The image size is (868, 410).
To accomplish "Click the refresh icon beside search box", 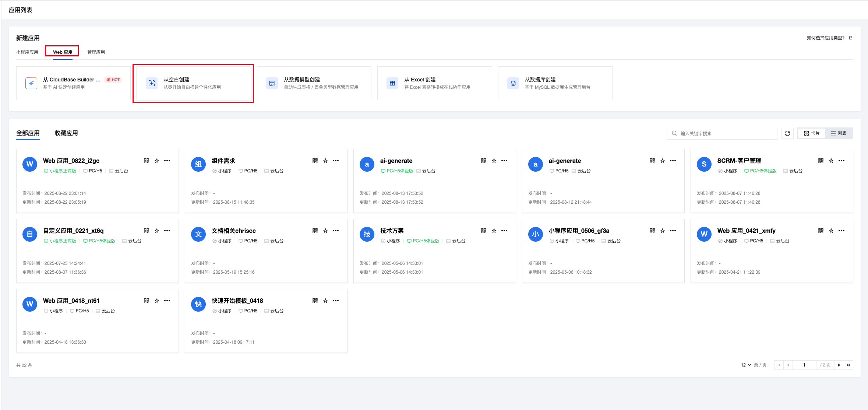I will (787, 133).
